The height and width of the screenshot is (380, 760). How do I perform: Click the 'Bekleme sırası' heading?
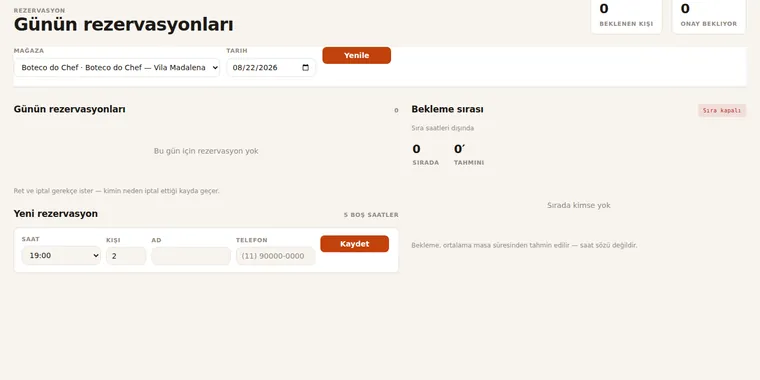coord(447,109)
